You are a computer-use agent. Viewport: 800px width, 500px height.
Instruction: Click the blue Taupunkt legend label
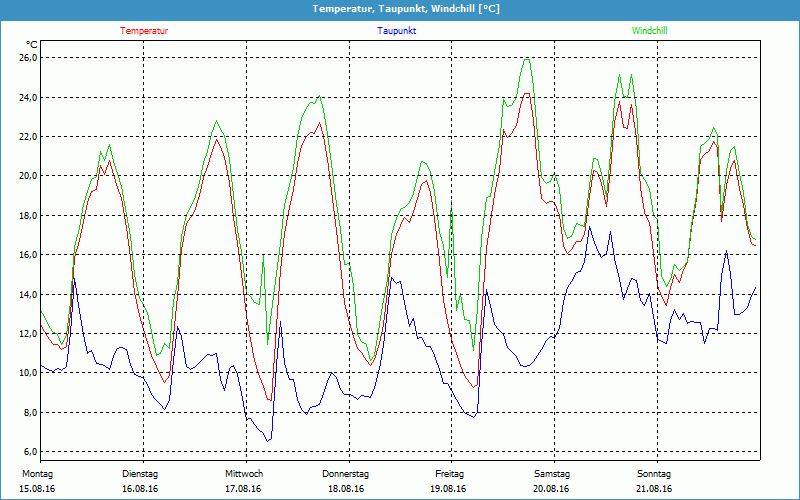coord(396,31)
